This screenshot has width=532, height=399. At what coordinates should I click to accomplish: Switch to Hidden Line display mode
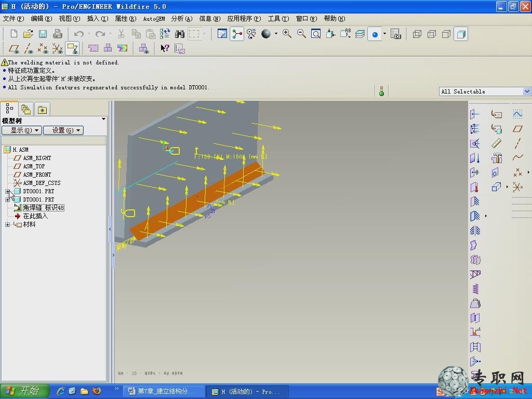tap(432, 34)
